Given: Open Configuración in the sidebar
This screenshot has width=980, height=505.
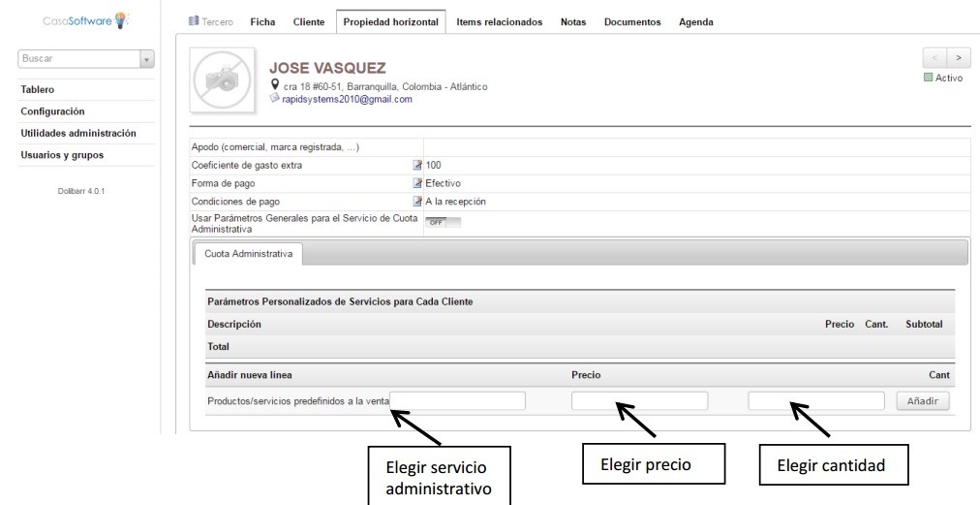Looking at the screenshot, I should 52,111.
